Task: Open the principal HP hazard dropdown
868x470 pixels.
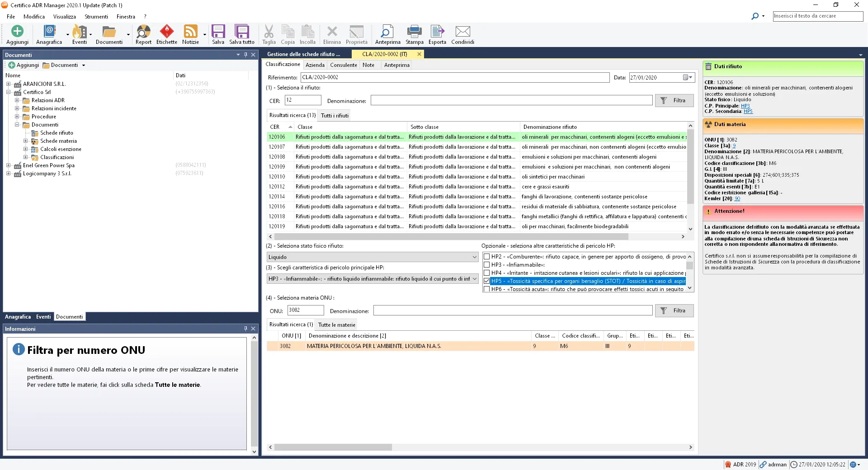Action: [x=372, y=279]
